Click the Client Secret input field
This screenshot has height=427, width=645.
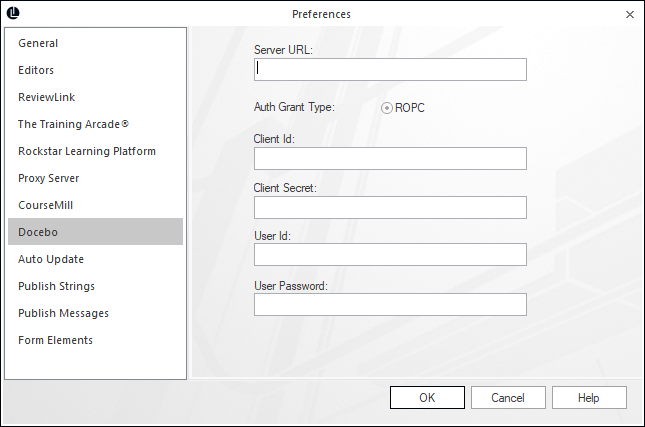tap(390, 208)
